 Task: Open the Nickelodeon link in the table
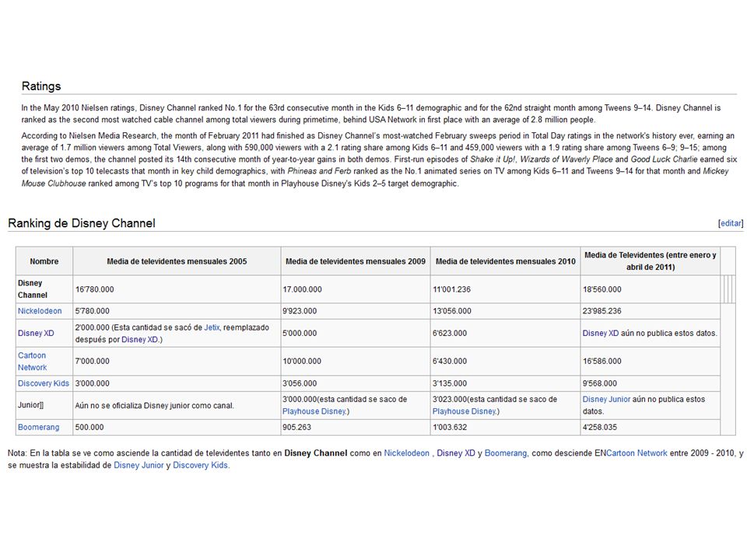(40, 311)
